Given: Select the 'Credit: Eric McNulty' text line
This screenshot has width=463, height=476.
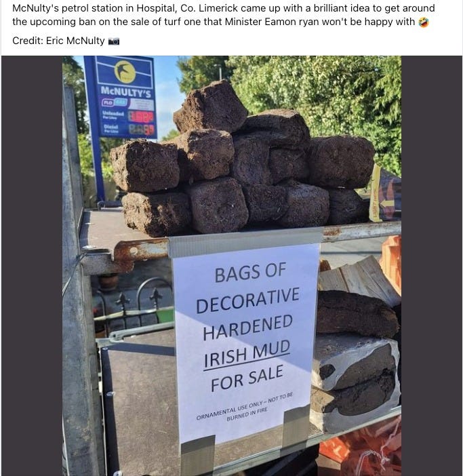Looking at the screenshot, I should (x=58, y=41).
